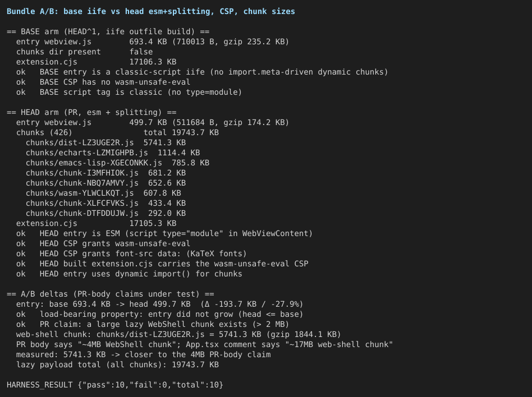Click the HARNESS_RESULT JSON output line

click(115, 385)
